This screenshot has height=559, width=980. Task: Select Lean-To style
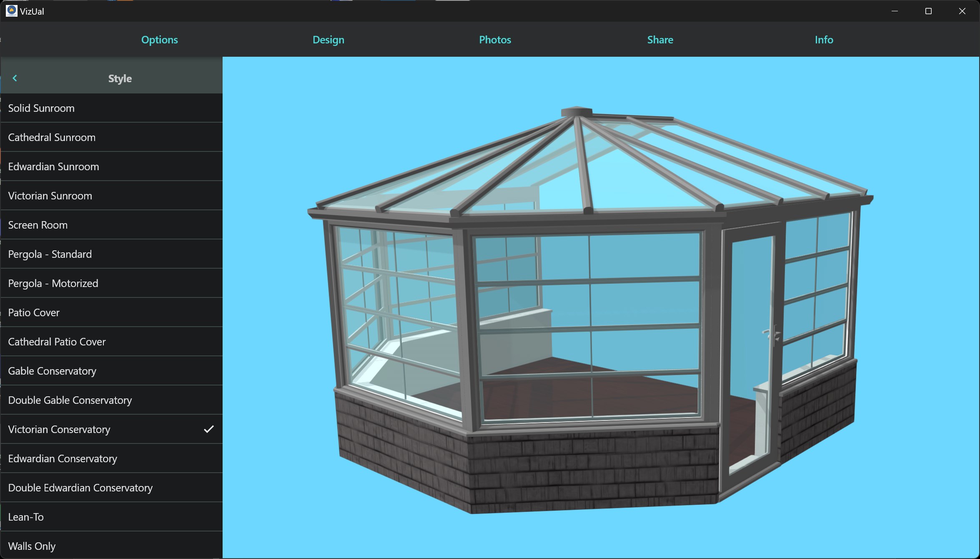tap(111, 517)
